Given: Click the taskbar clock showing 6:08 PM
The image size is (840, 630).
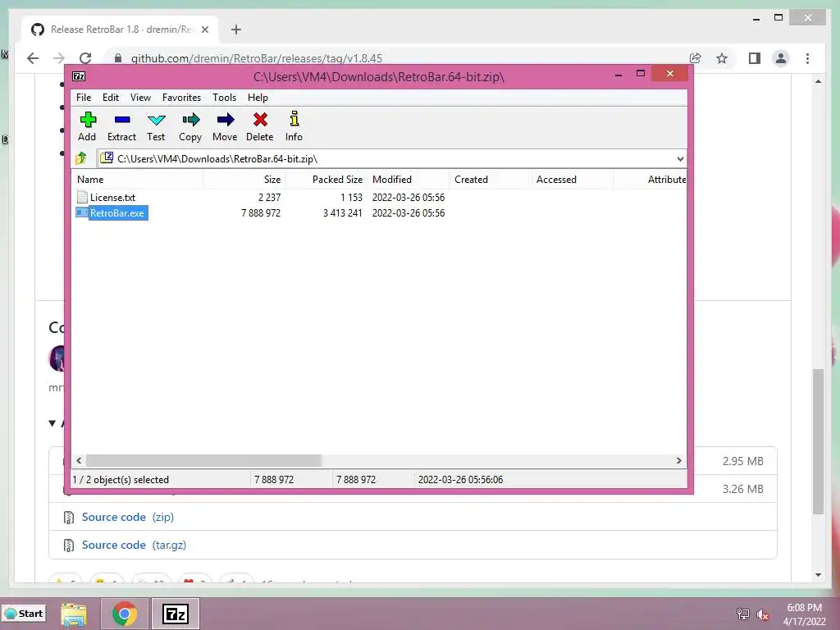Looking at the screenshot, I should point(804,614).
